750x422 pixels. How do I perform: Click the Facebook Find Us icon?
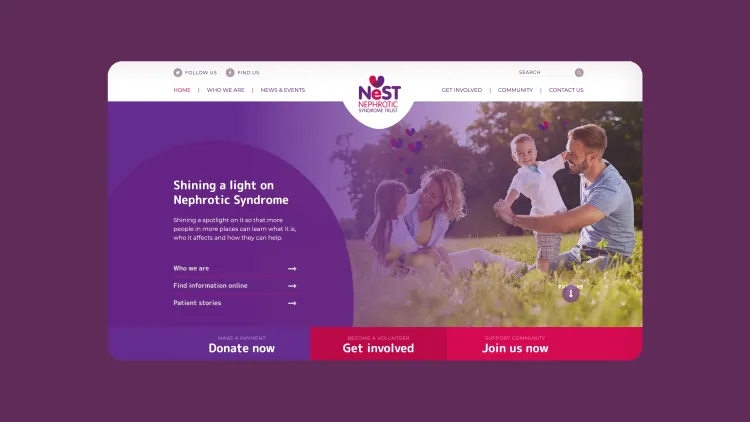[230, 73]
